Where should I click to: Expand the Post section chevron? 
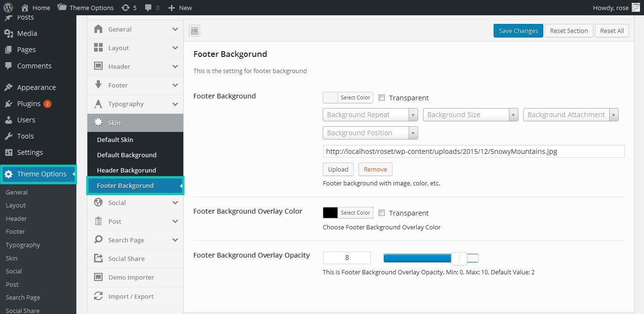click(175, 221)
